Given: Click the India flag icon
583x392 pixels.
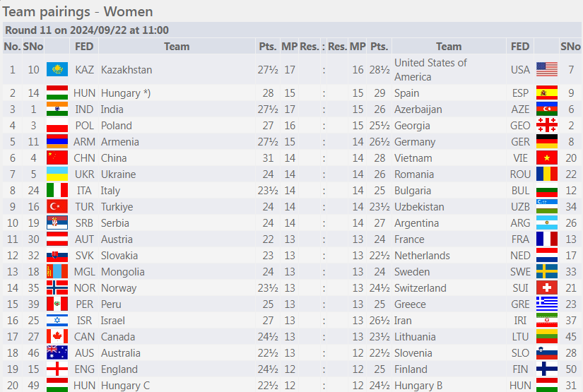Looking at the screenshot, I should (57, 109).
